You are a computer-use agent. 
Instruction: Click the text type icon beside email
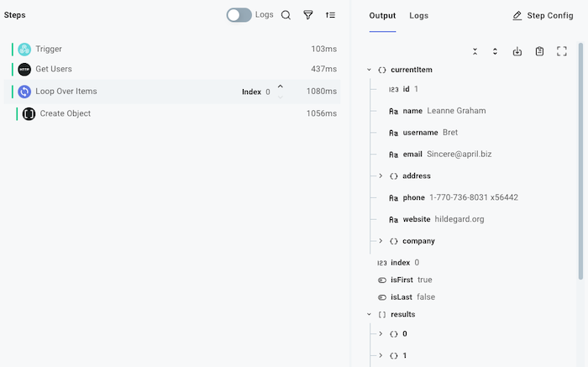click(x=393, y=155)
